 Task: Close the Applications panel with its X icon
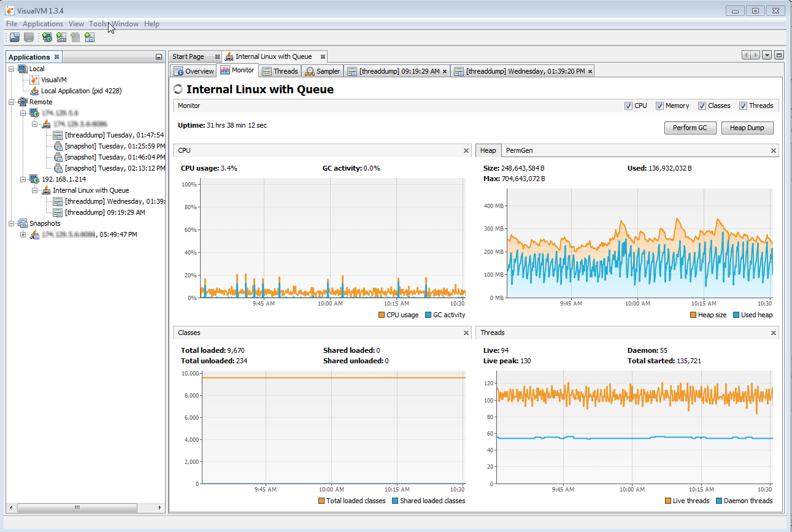[x=56, y=57]
